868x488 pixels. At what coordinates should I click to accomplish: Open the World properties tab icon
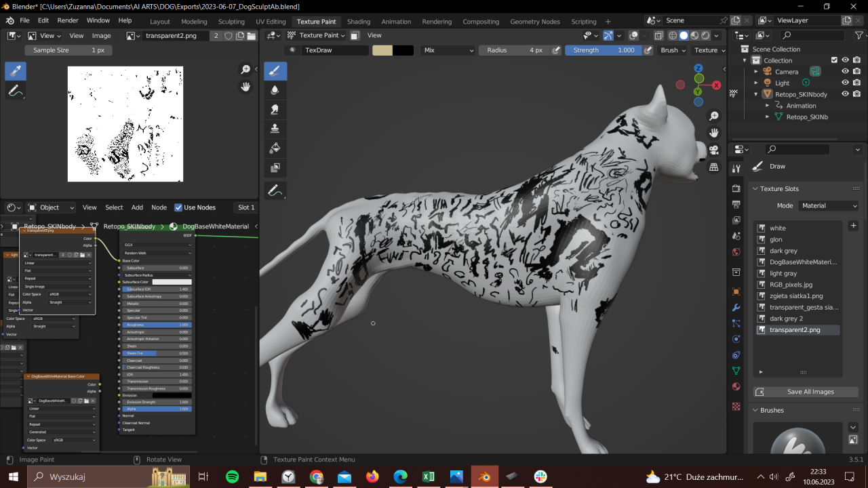(x=736, y=252)
